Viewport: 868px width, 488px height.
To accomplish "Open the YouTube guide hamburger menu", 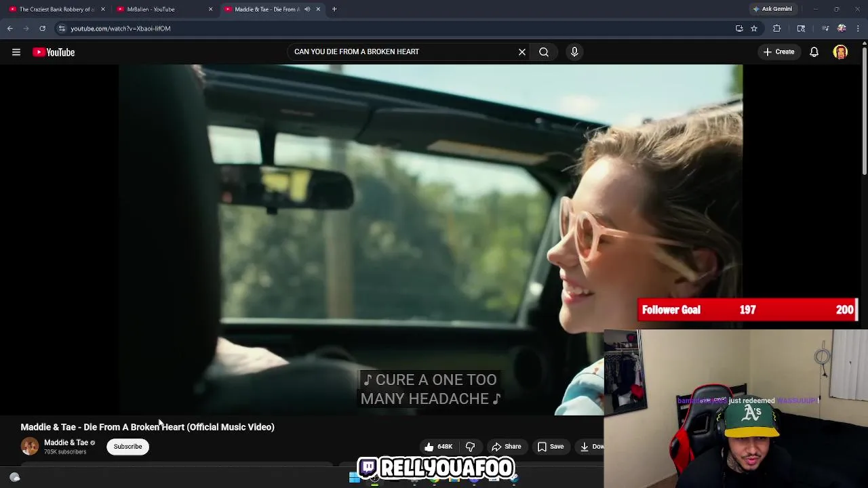I will click(16, 52).
